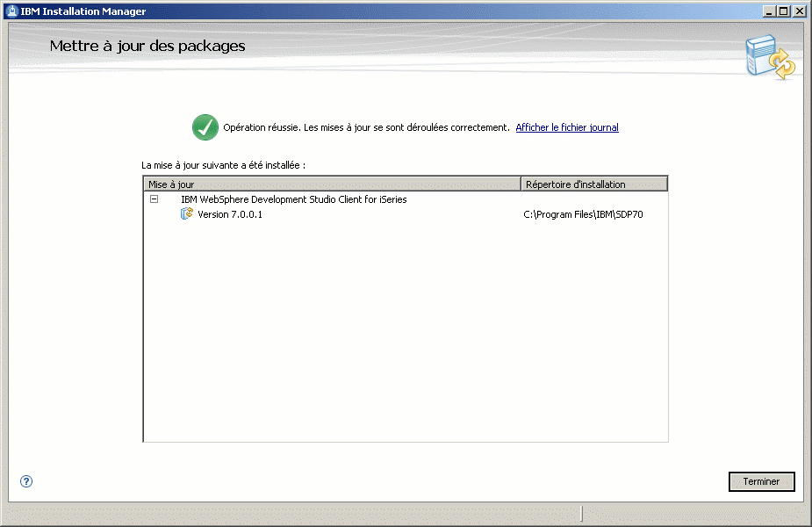Click the update packages icon in the header
Screen dimensions: 812x527
click(770, 57)
